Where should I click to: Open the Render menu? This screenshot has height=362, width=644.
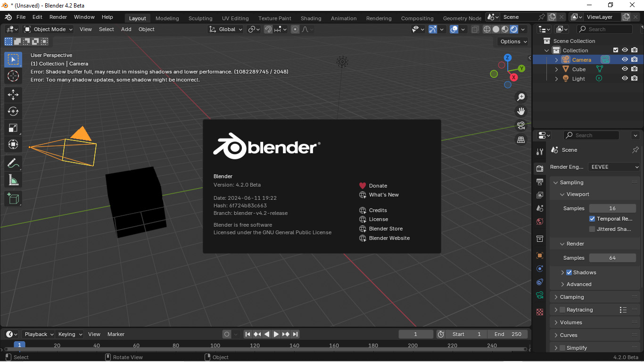pyautogui.click(x=58, y=17)
